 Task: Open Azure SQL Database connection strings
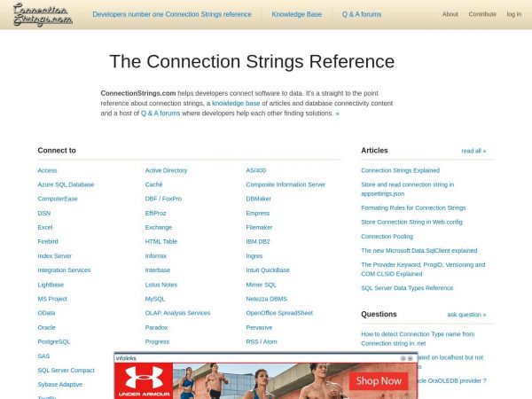click(x=66, y=184)
